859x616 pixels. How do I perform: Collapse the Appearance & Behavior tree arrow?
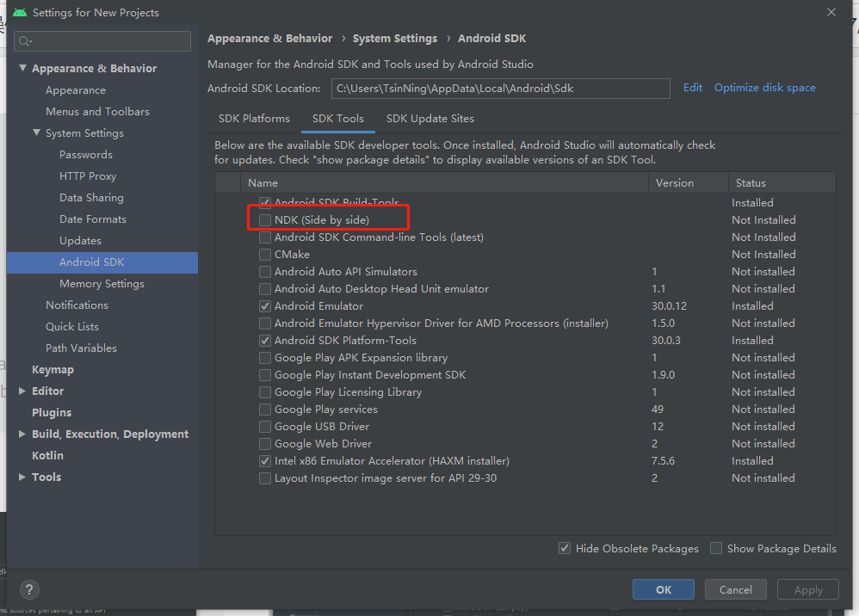coord(22,68)
